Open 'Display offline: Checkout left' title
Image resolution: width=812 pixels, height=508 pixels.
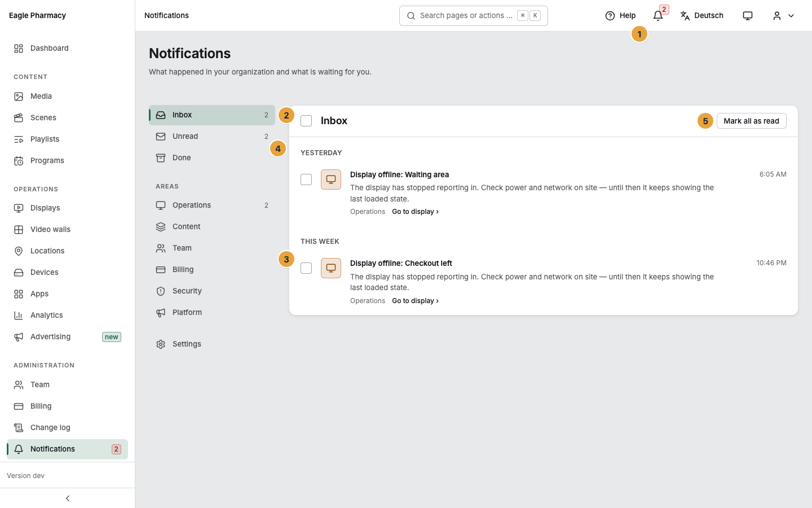pyautogui.click(x=401, y=263)
